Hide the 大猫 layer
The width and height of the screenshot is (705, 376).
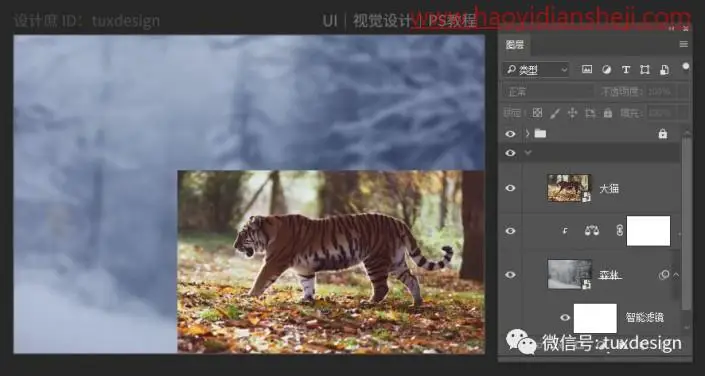(x=510, y=188)
